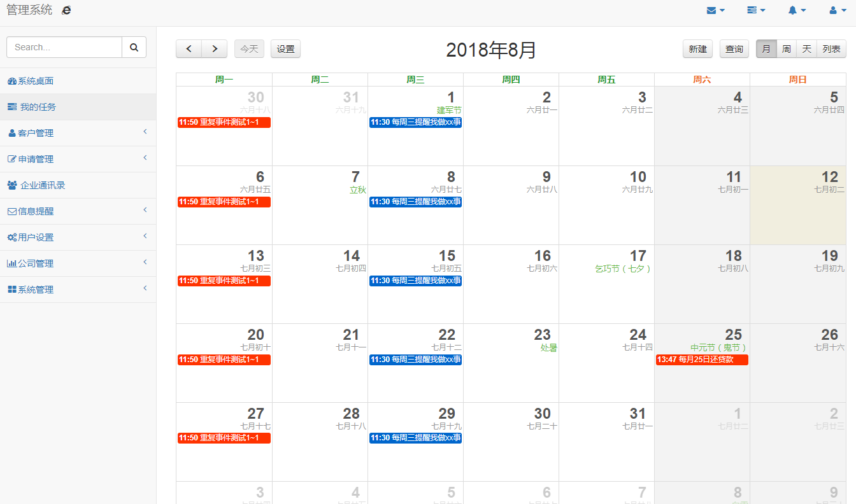Expand the 系统管理 sidebar menu
Image resolution: width=856 pixels, height=504 pixels.
click(78, 290)
